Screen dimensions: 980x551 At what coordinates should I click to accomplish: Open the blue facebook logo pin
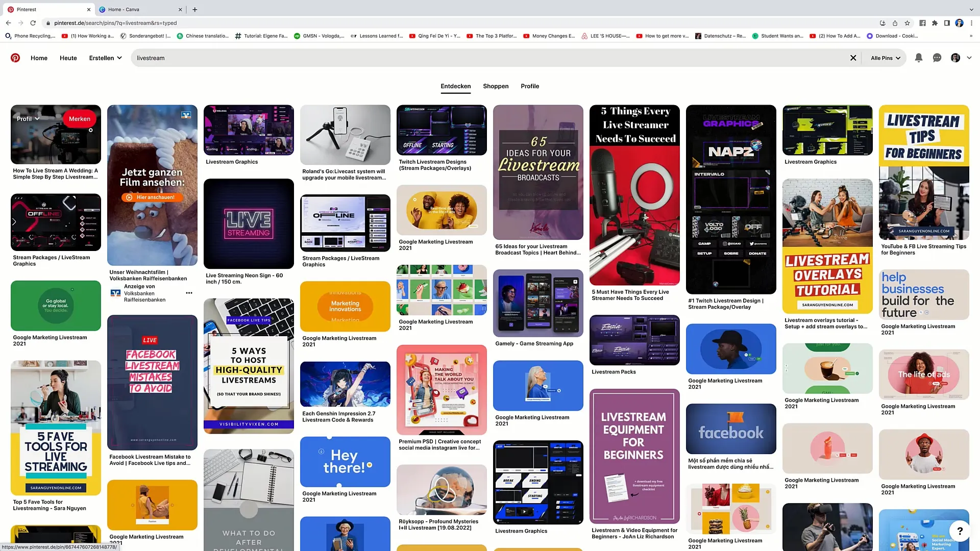pyautogui.click(x=731, y=429)
